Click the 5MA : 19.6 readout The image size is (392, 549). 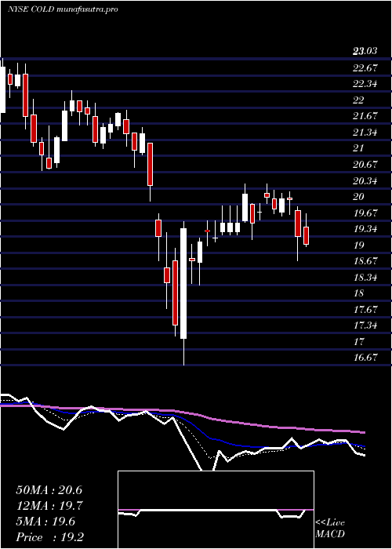(x=45, y=522)
